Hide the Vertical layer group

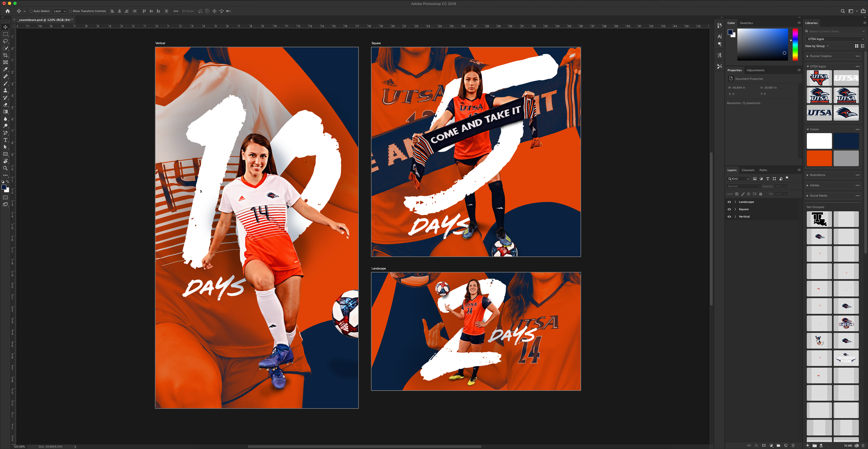[729, 217]
